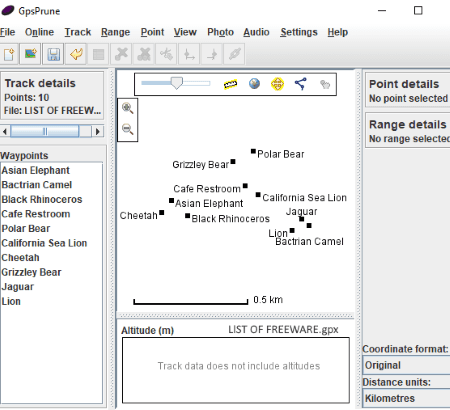The image size is (450, 410).
Task: Click the Cheetah point on the map
Action: coord(162,212)
